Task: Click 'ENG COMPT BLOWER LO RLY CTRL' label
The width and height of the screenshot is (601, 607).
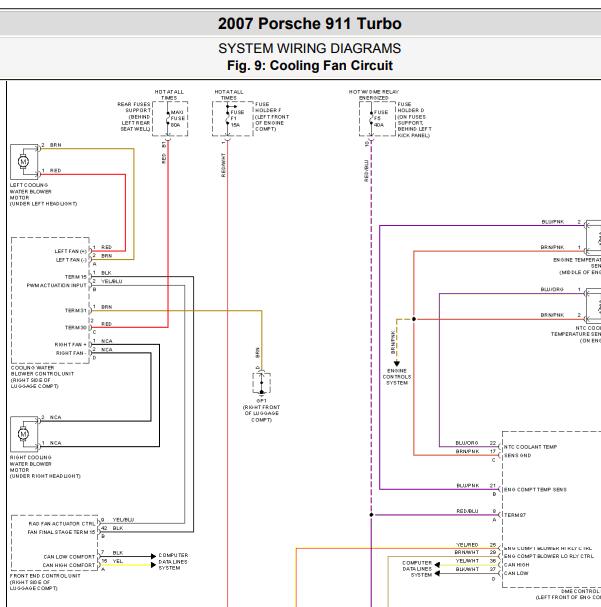Action: tap(548, 556)
